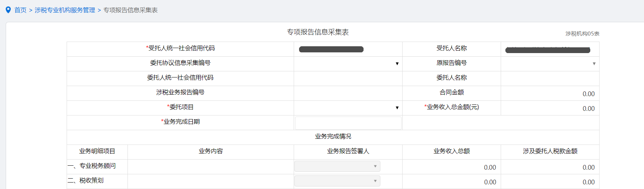Viewport: 644px width, 189px height.
Task: Expand 委托协议信息采集编号 dropdown
Action: tap(347, 63)
